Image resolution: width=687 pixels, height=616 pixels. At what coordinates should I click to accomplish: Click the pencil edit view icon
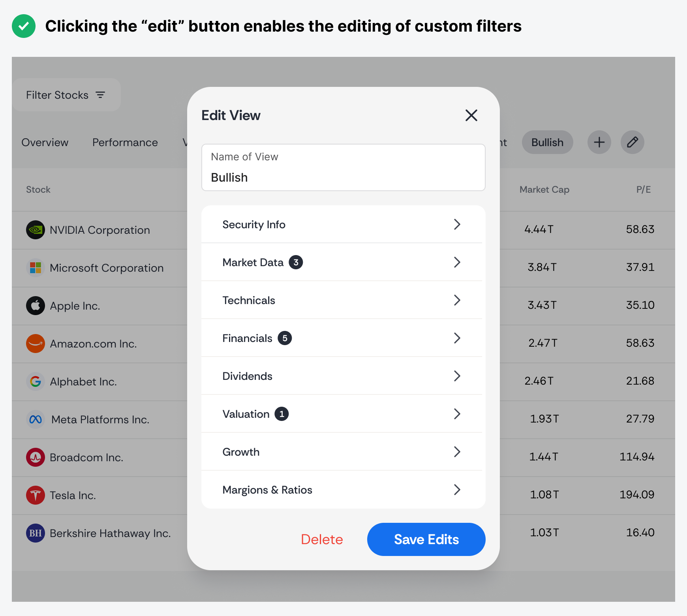point(632,142)
